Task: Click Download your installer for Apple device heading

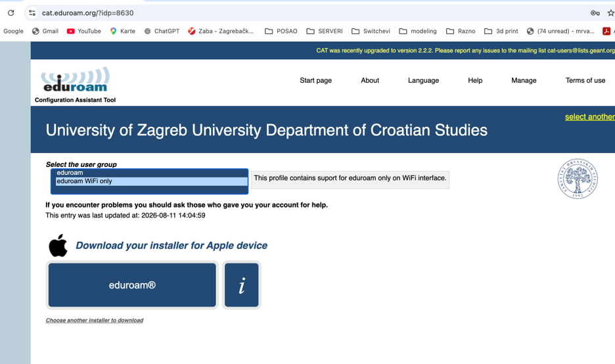Action: [171, 246]
